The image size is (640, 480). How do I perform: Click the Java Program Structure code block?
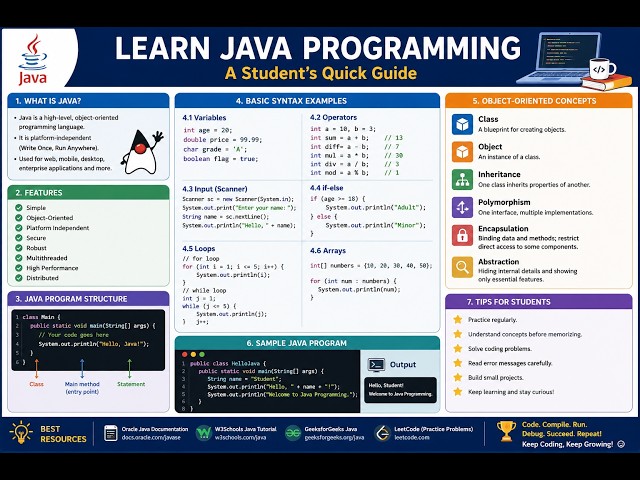tap(88, 340)
